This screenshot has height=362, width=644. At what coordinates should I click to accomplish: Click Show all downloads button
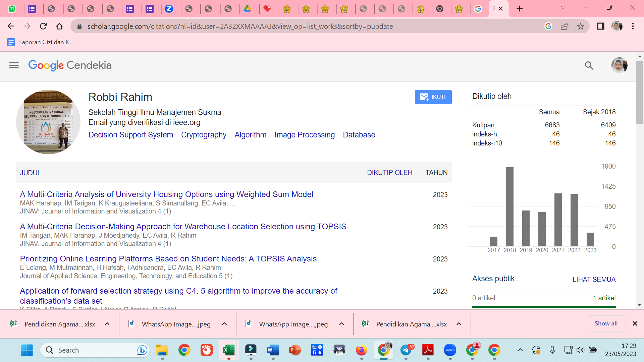click(x=606, y=323)
